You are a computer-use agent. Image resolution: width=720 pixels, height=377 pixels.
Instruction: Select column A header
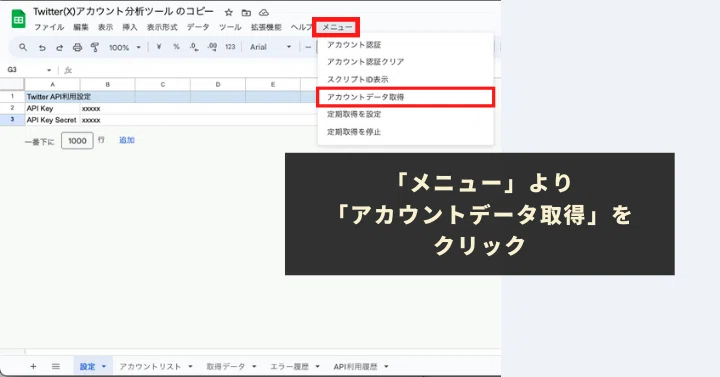(52, 84)
